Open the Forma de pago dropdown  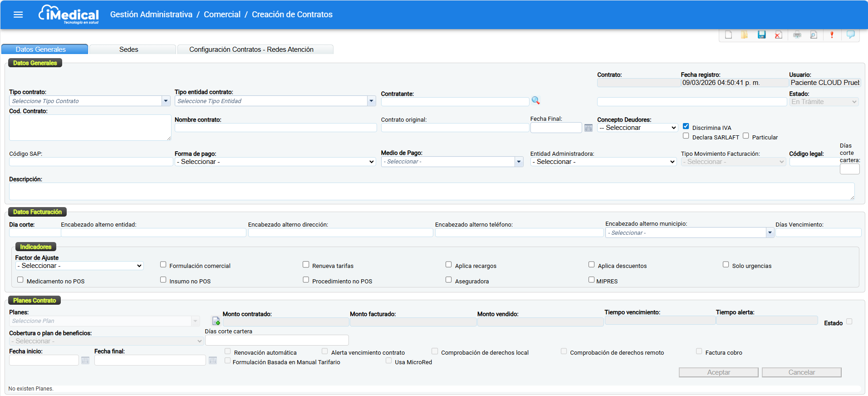point(275,162)
